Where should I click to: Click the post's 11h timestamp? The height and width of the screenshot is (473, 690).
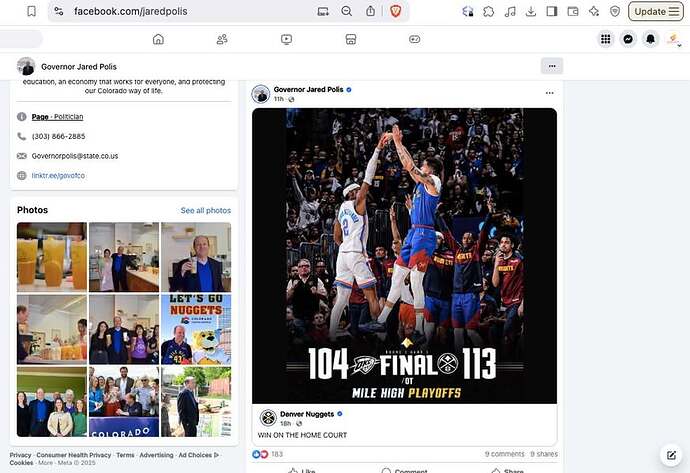point(279,99)
